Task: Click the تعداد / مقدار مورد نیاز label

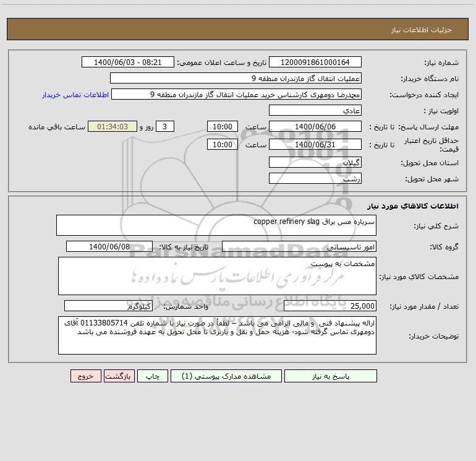Action: pos(424,307)
